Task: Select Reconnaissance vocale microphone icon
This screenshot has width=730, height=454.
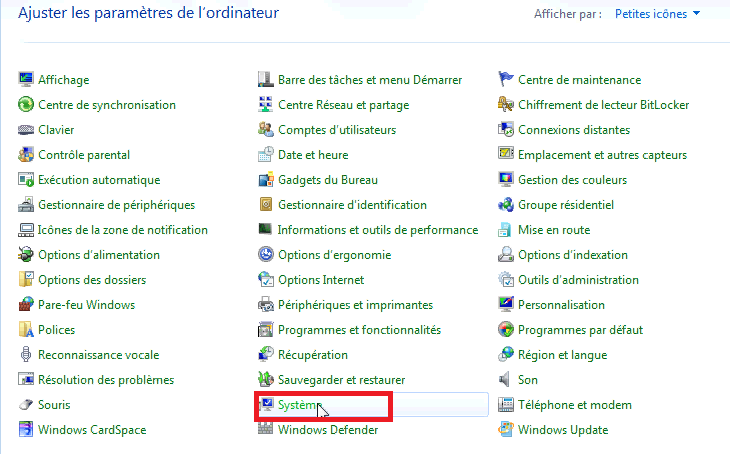Action: 26,355
